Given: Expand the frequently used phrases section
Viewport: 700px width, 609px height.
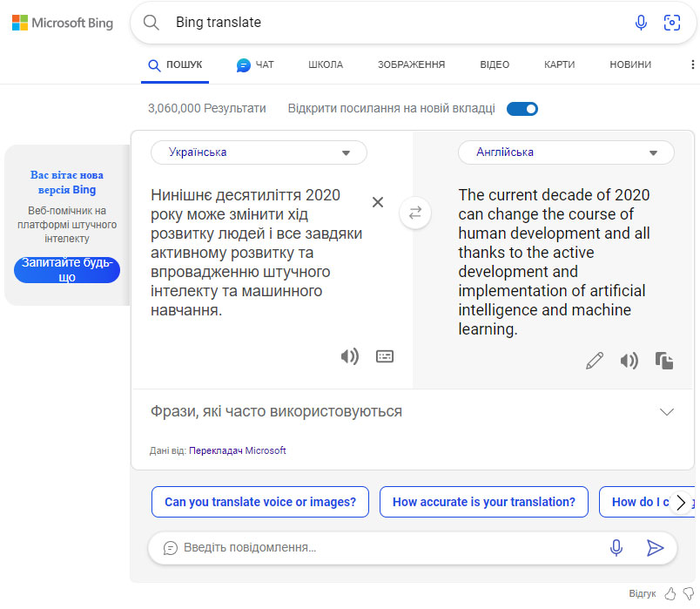Looking at the screenshot, I should coord(667,411).
